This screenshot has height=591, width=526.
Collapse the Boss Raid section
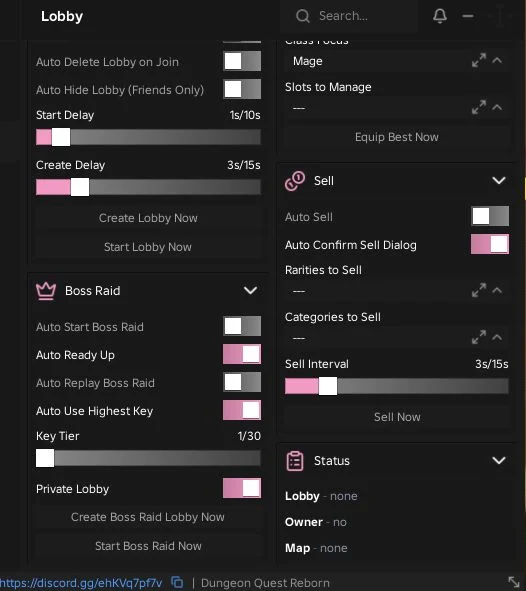click(250, 291)
